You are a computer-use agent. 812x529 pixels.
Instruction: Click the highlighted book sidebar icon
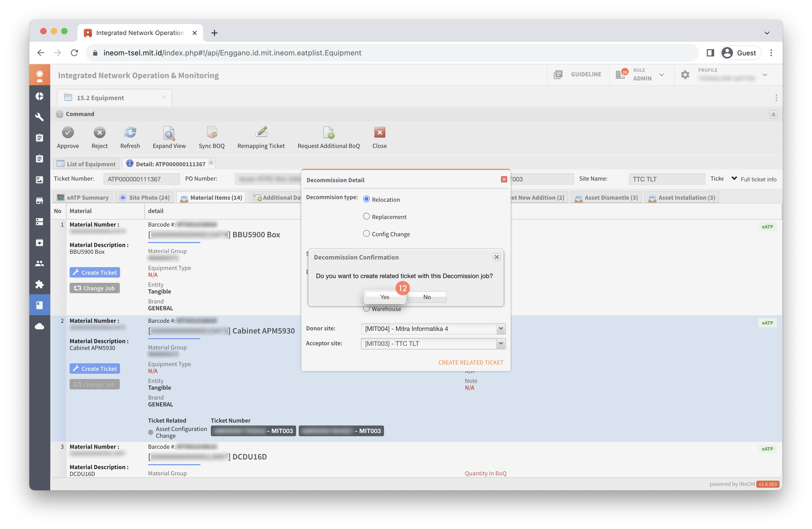click(40, 305)
